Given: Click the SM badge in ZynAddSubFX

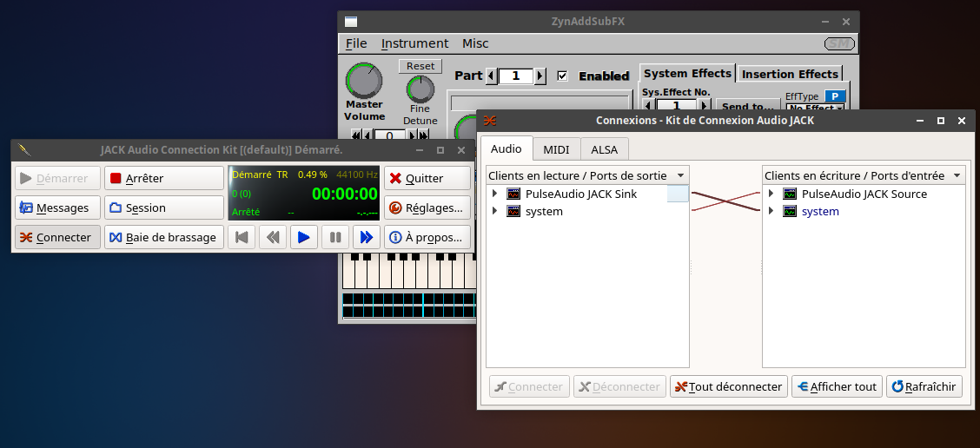Looking at the screenshot, I should click(839, 43).
